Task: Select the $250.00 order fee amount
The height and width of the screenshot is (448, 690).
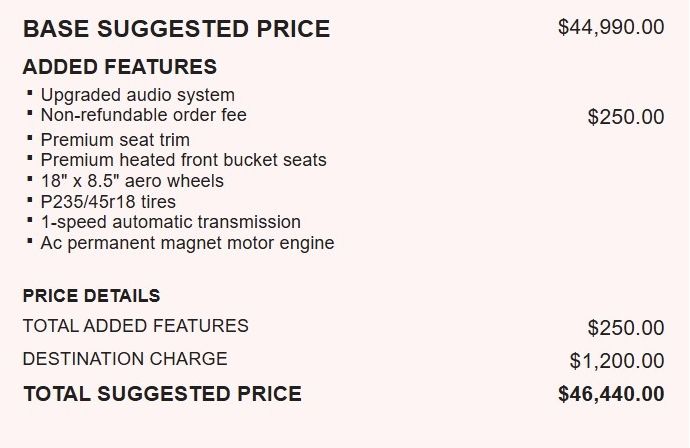Action: [x=626, y=117]
